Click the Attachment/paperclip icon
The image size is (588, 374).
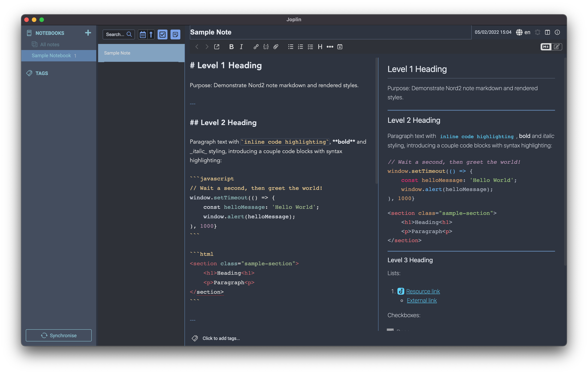point(276,47)
